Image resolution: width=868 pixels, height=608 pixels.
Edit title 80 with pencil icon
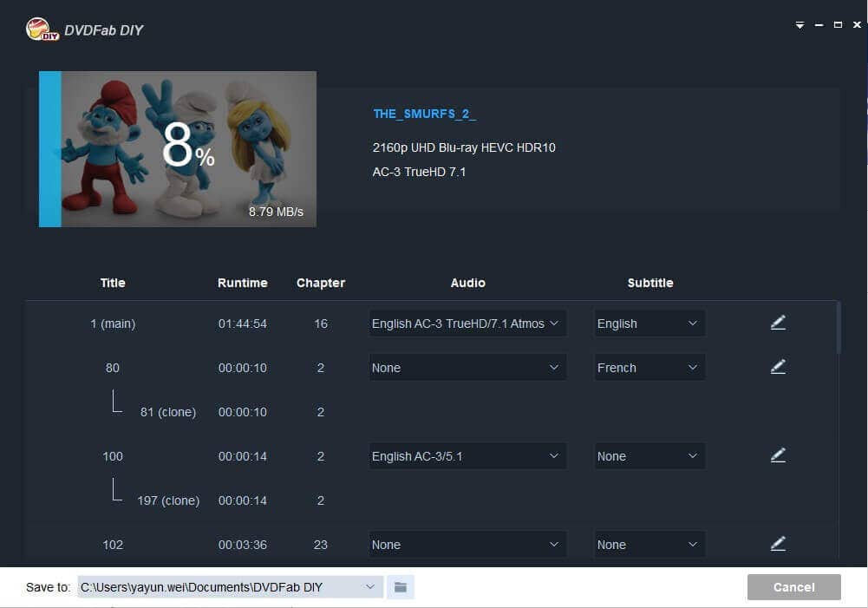[x=778, y=367]
